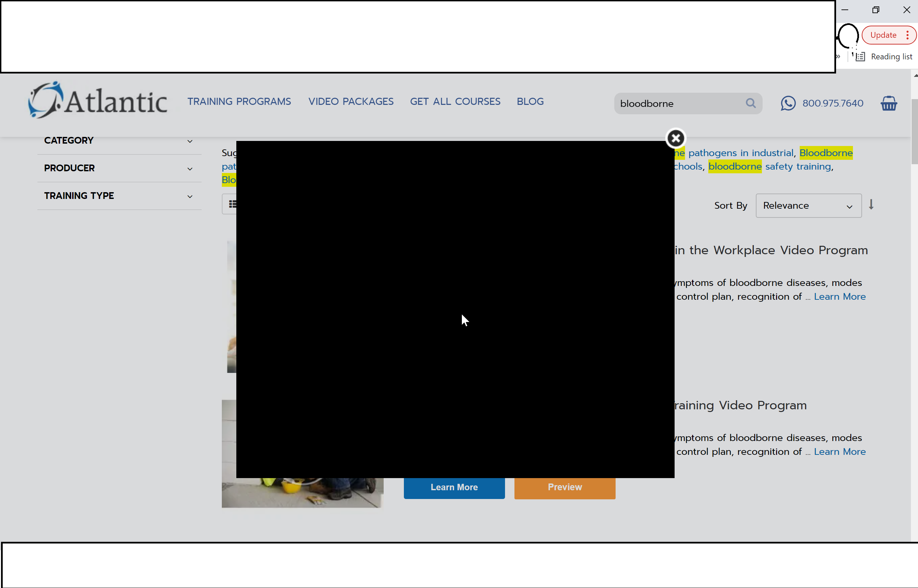This screenshot has height=588, width=918.
Task: Click the sort direction arrow
Action: pyautogui.click(x=871, y=205)
